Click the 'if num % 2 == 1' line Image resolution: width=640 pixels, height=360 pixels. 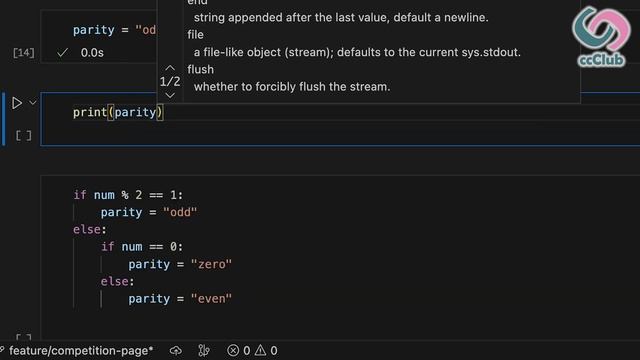[x=128, y=195]
